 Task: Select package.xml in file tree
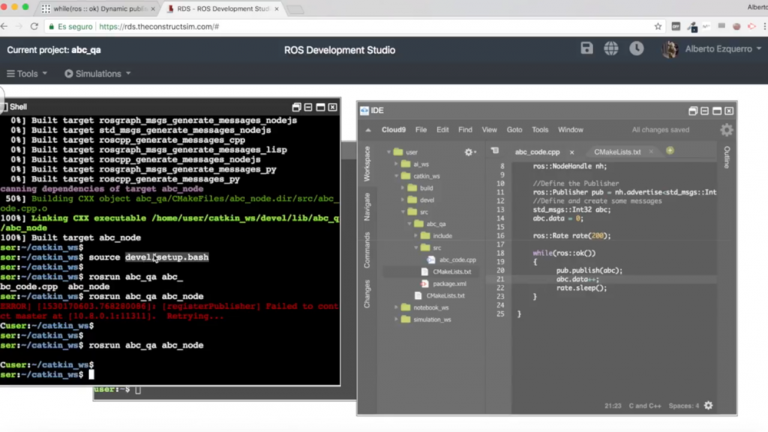[x=449, y=284]
